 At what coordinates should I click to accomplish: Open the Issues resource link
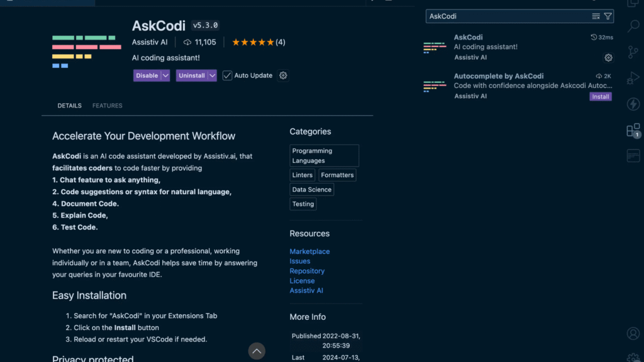(x=300, y=261)
